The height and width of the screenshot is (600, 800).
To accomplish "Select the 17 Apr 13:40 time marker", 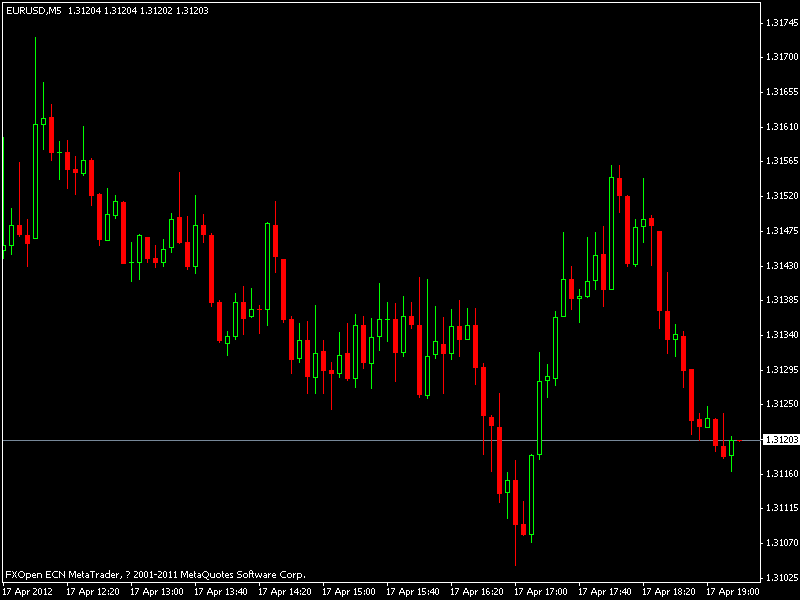I will 220,591.
